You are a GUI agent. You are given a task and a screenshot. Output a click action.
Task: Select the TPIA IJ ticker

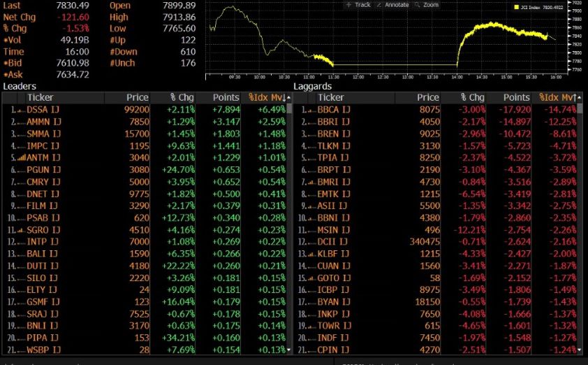332,158
